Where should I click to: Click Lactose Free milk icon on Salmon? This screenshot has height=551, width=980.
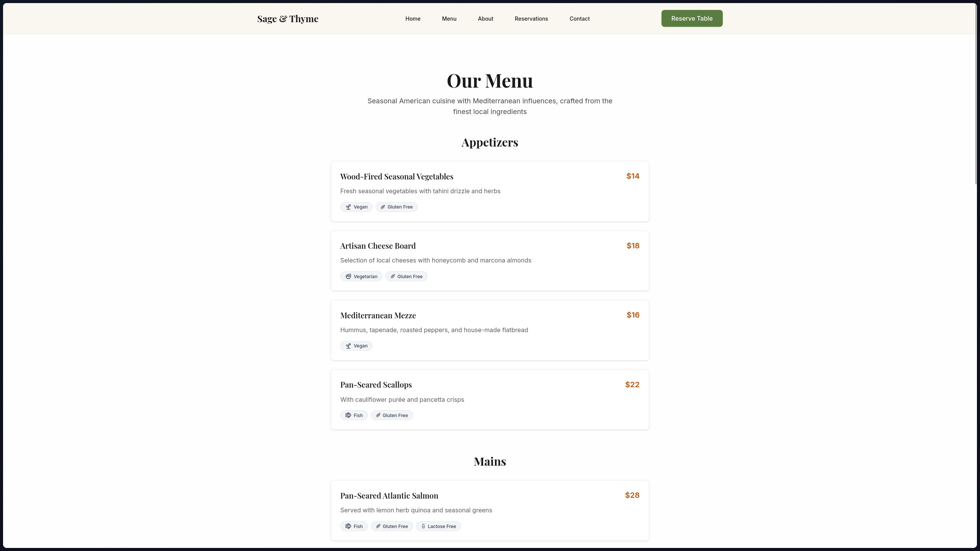(x=423, y=526)
